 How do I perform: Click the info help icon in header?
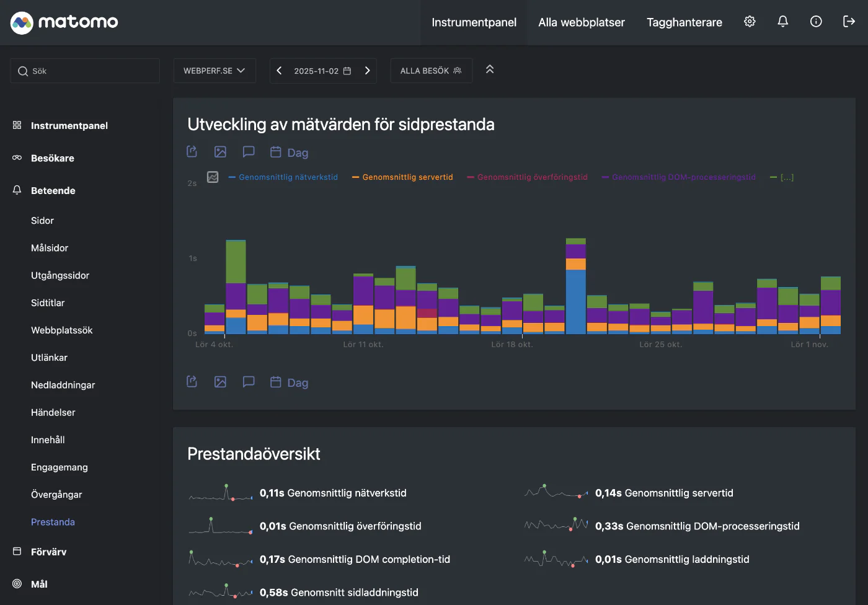(816, 22)
